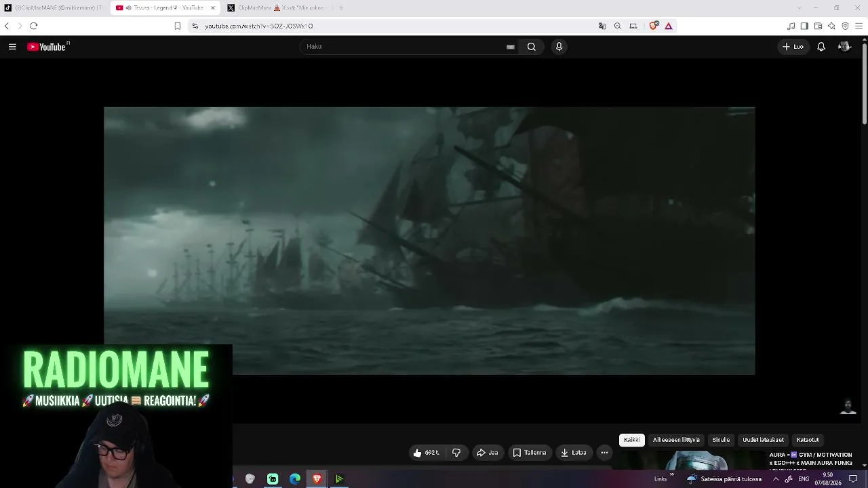Click the video player to pause
Image resolution: width=868 pixels, height=488 pixels.
429,241
